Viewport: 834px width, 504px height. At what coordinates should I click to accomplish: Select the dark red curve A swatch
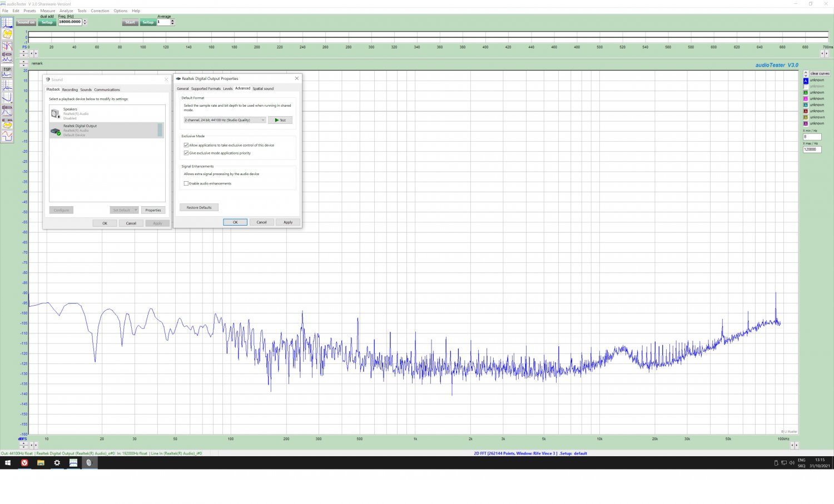[806, 111]
